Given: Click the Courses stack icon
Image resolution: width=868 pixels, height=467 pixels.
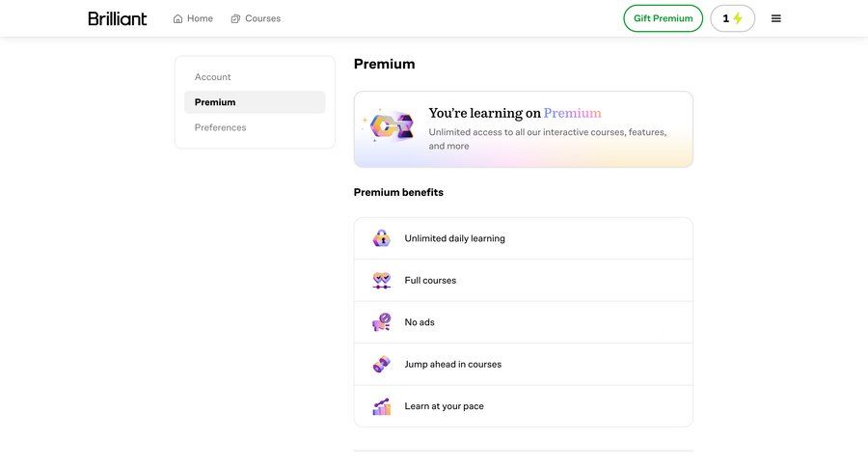Looking at the screenshot, I should 235,18.
